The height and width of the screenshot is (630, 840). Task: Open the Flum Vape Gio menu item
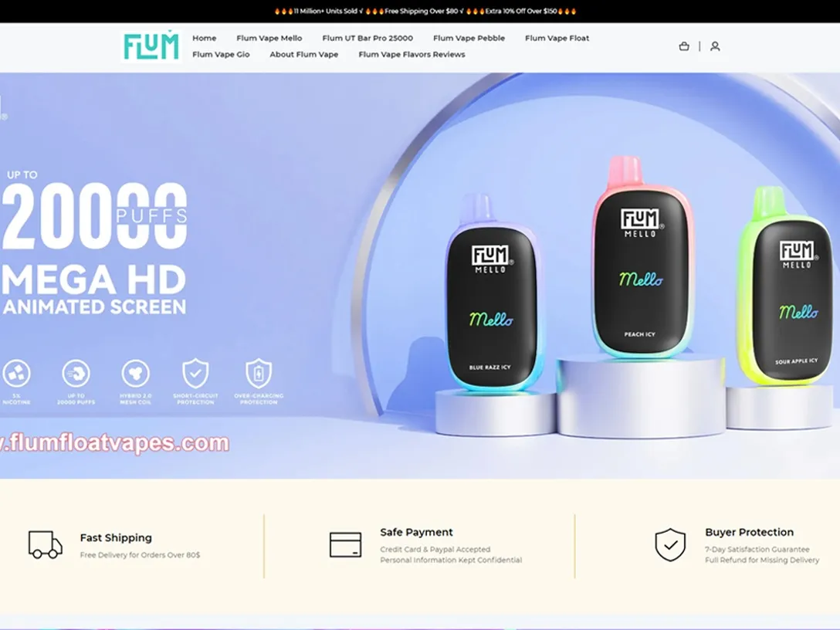pyautogui.click(x=221, y=54)
